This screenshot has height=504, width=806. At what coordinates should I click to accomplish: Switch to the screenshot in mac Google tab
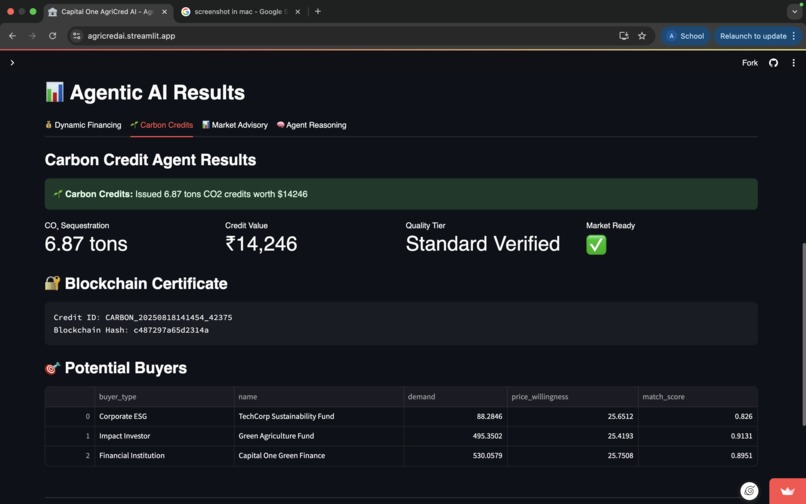coord(240,12)
